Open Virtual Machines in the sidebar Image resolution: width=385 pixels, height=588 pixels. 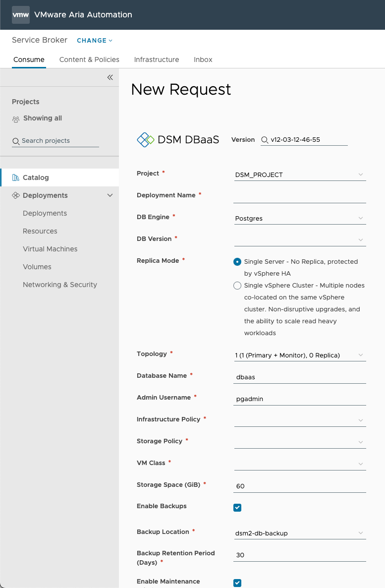50,249
